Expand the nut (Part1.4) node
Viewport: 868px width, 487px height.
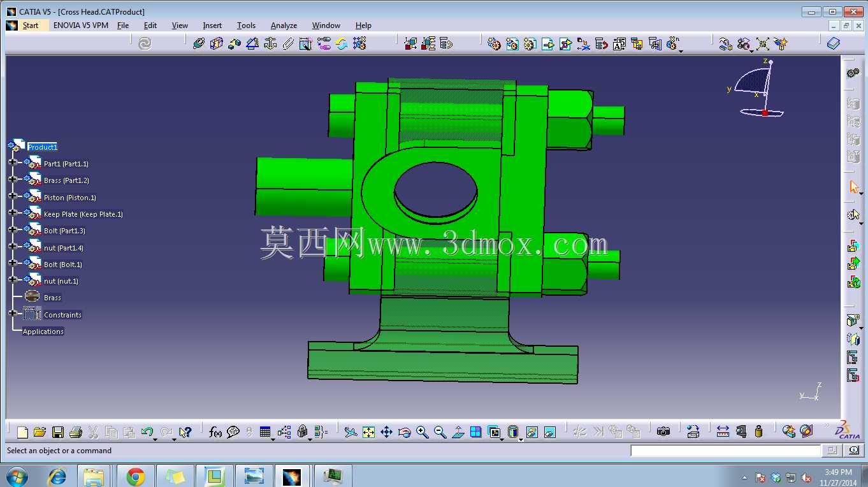pos(12,246)
